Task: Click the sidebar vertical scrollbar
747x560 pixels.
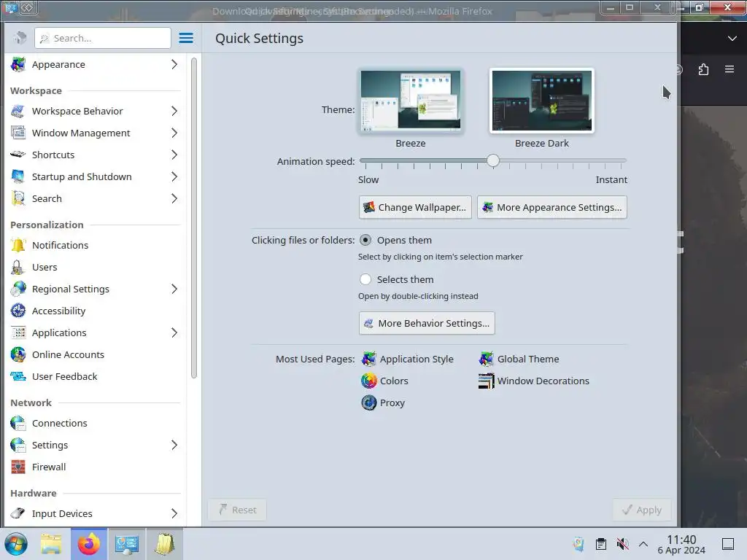Action: coord(194,218)
